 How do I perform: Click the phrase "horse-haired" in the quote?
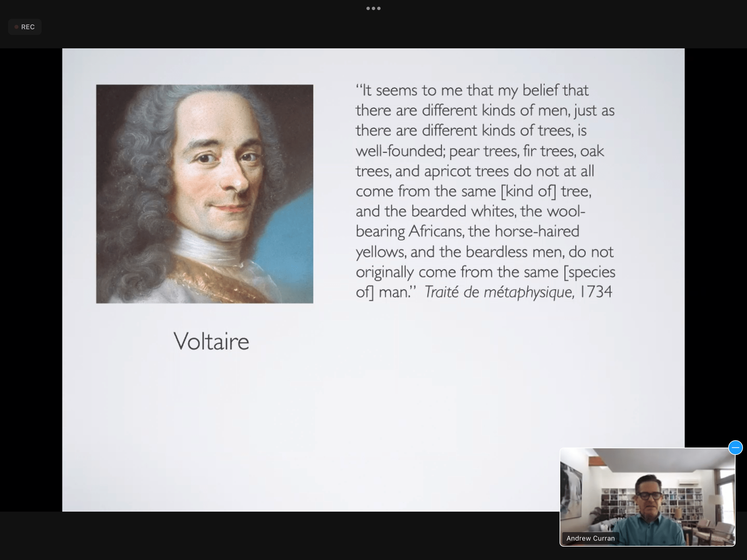(537, 232)
